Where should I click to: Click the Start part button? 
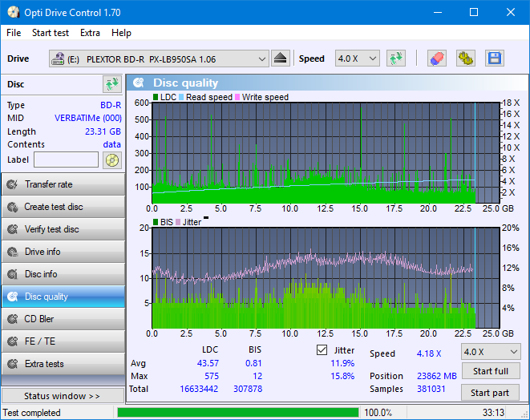tap(490, 393)
